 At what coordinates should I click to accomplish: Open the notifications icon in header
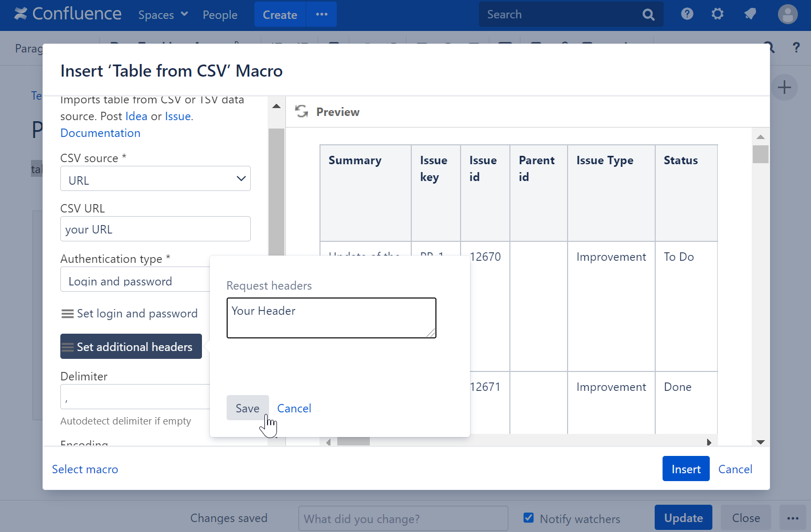pyautogui.click(x=750, y=14)
